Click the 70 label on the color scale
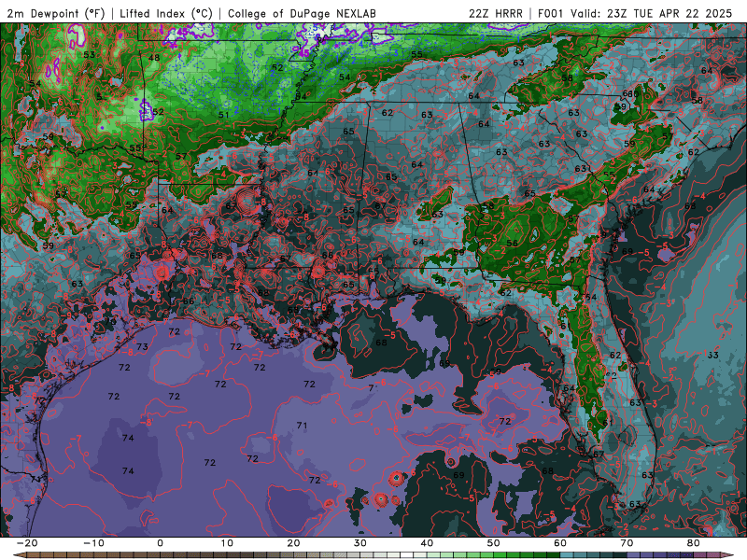The height and width of the screenshot is (560, 747). (627, 543)
